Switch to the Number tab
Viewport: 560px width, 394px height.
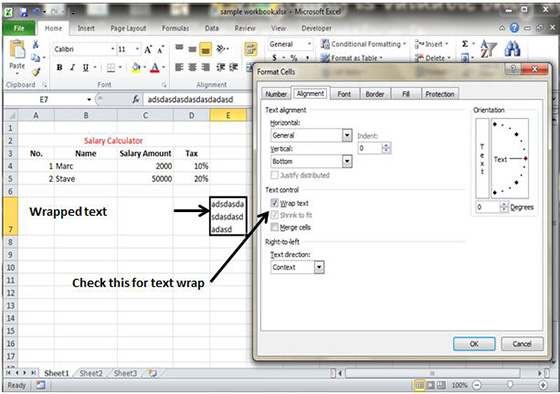pos(276,94)
